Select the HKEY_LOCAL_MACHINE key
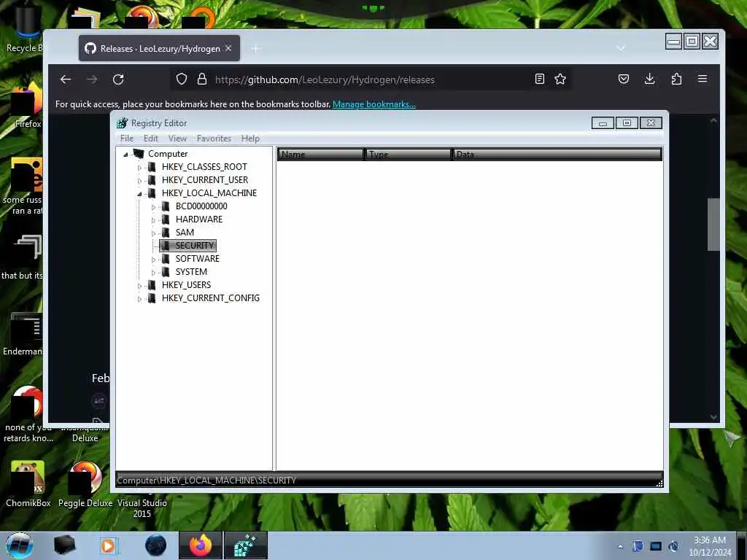 [209, 192]
